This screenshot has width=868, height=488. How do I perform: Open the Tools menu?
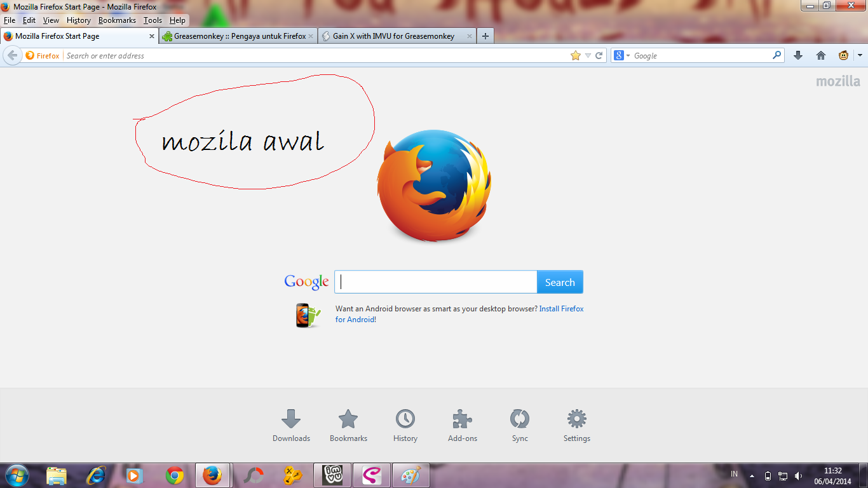coord(153,20)
